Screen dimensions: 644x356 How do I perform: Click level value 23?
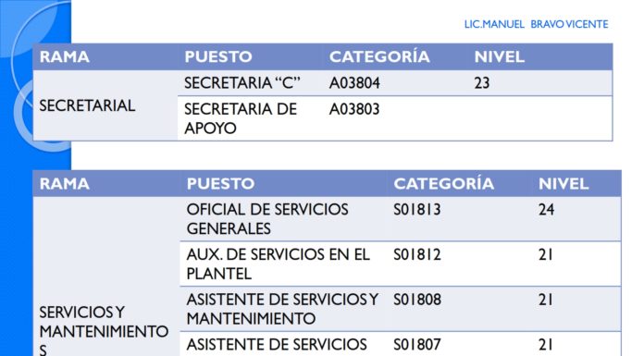(x=482, y=83)
